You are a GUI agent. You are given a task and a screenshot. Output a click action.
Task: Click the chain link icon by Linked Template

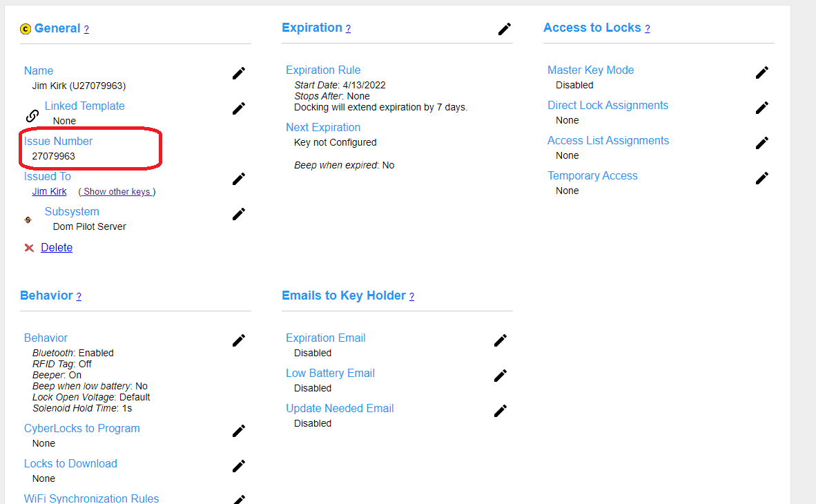[x=32, y=115]
